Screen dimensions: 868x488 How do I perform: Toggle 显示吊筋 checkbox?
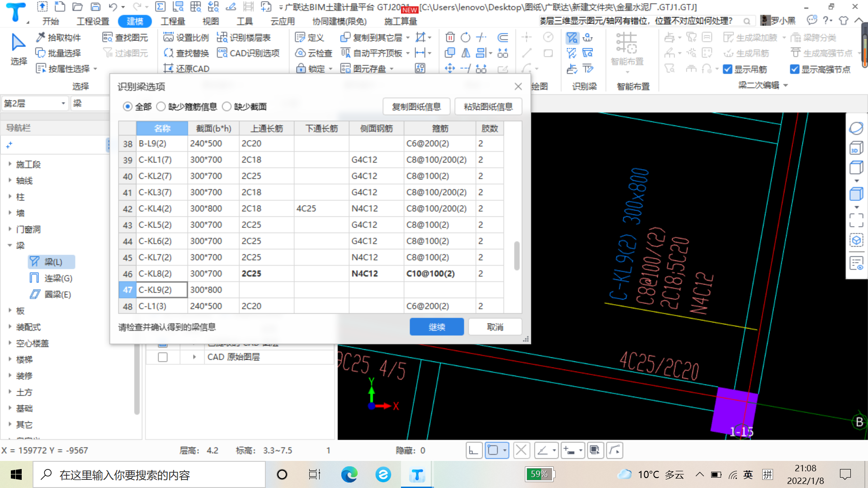click(x=727, y=69)
